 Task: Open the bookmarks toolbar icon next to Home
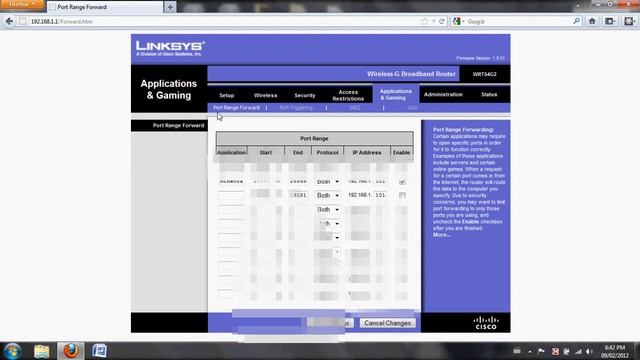pyautogui.click(x=610, y=21)
